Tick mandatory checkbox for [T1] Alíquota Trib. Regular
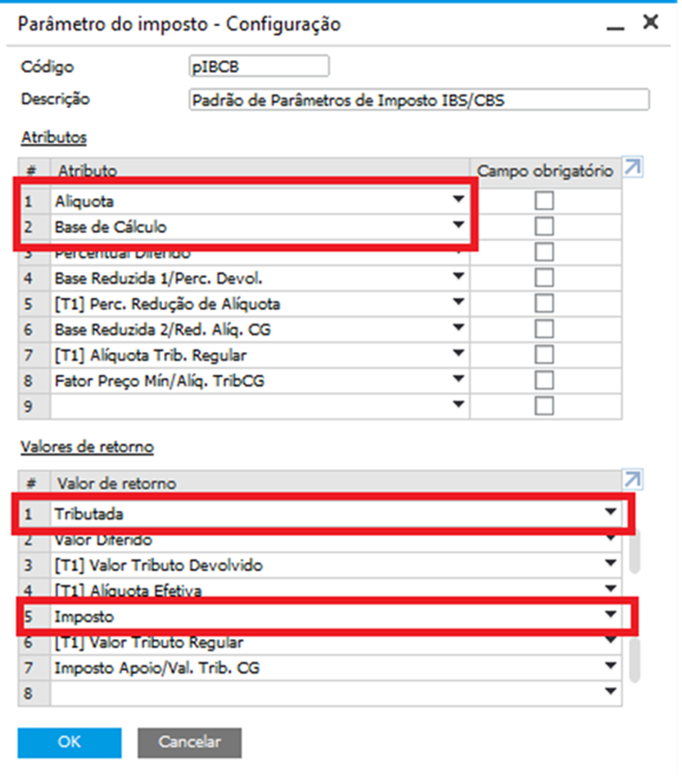Viewport: 682px width, 784px height. [544, 354]
